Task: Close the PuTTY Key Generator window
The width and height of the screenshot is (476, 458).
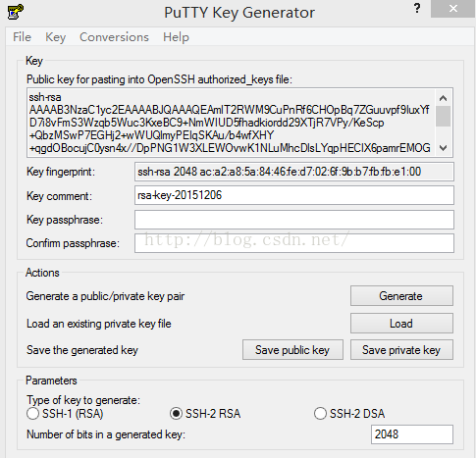Action: 453,9
